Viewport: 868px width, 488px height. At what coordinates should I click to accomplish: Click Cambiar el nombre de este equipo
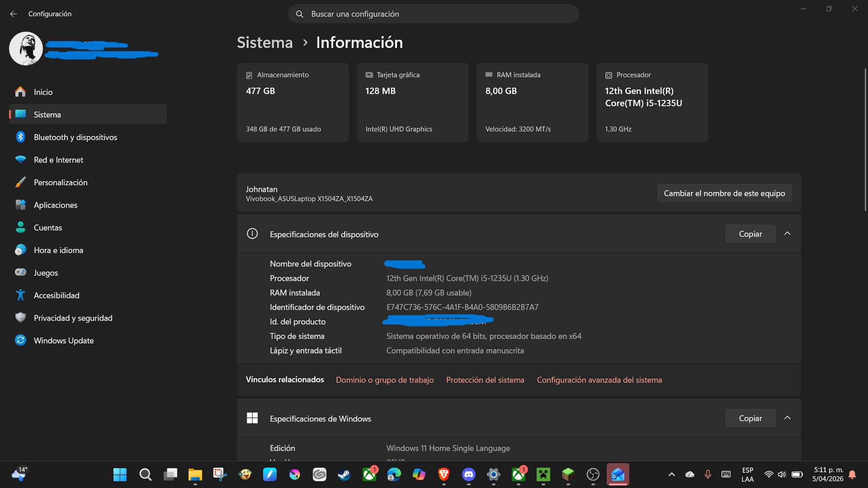pyautogui.click(x=724, y=193)
